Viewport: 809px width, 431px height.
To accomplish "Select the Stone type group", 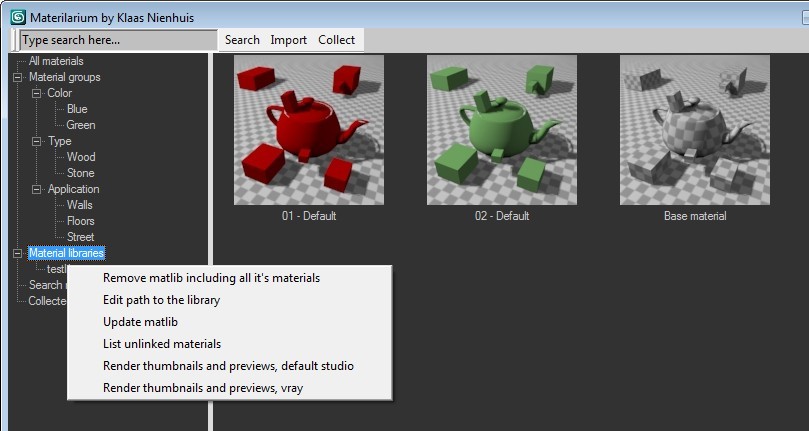I will tap(80, 173).
